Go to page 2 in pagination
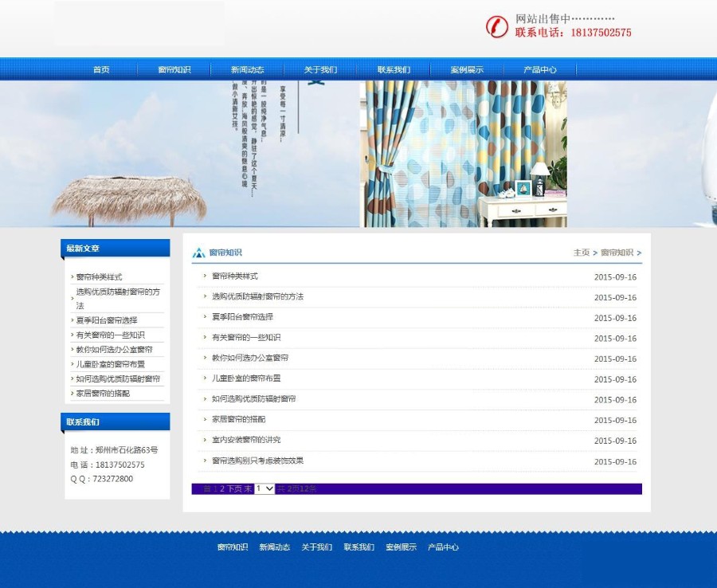 (x=222, y=488)
